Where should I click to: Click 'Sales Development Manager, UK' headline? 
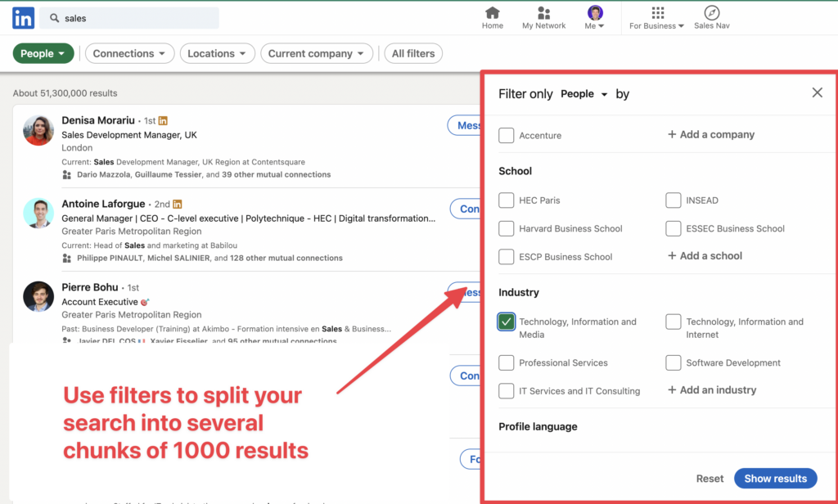(129, 135)
